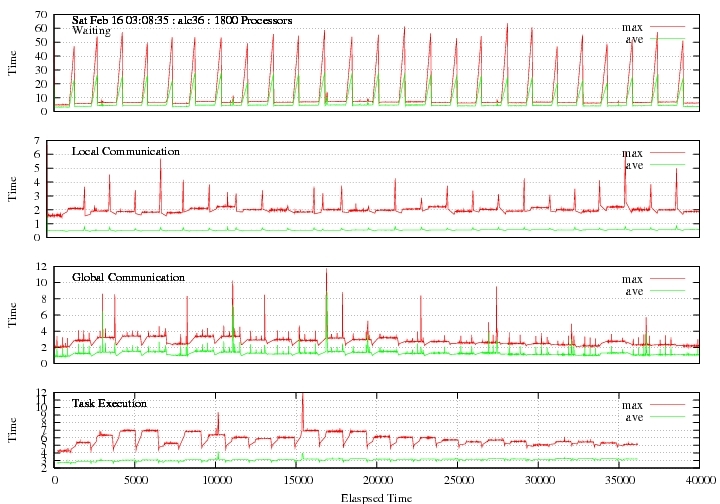Click the 'Time' y-axis label of Waiting plot
Screen dimensions: 720x504
(x=13, y=62)
